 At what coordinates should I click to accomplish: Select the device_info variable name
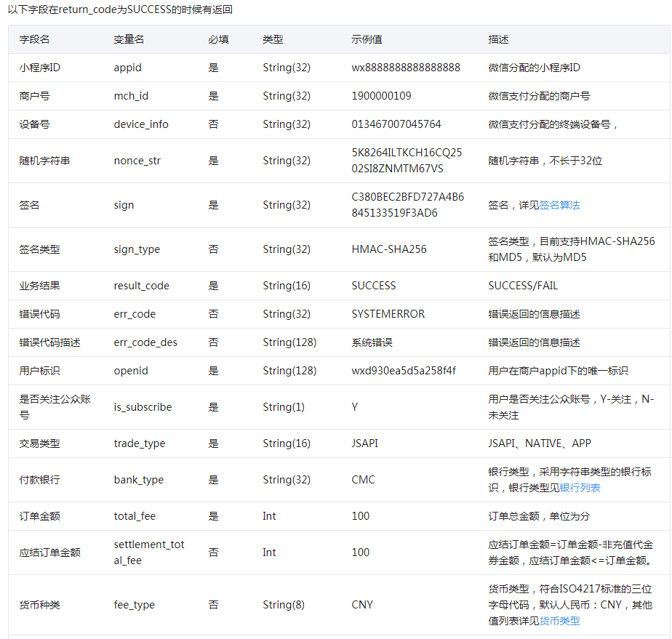141,124
